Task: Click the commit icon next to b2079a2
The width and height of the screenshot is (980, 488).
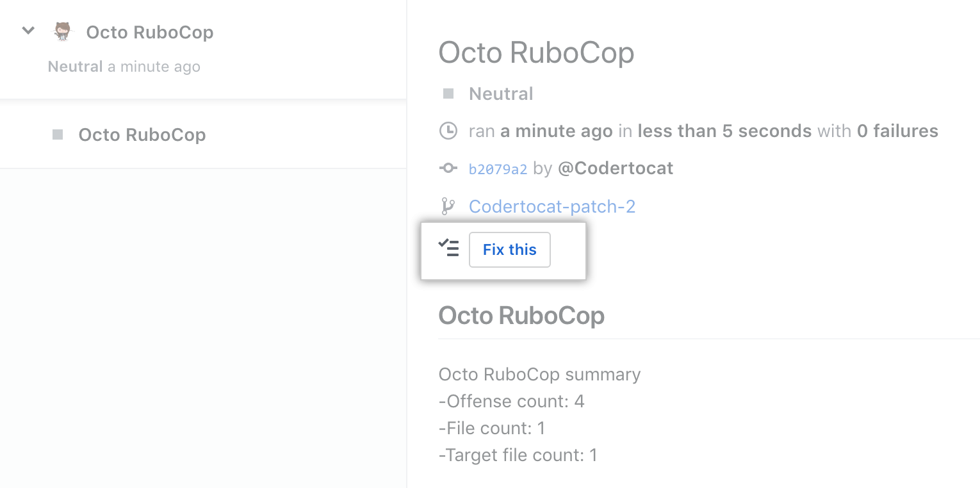Action: tap(448, 168)
